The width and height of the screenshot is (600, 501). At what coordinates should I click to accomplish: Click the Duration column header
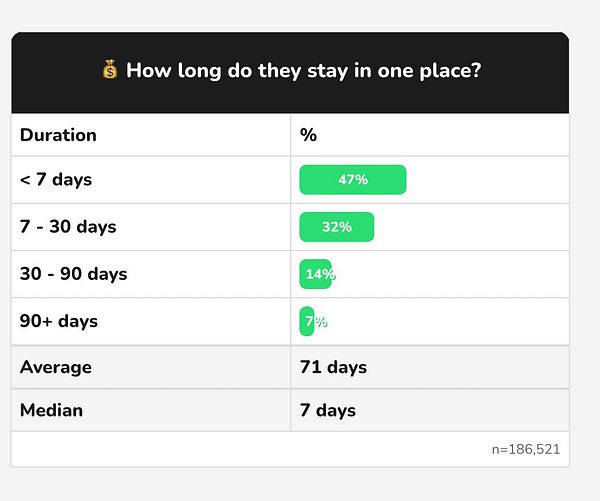pyautogui.click(x=58, y=135)
